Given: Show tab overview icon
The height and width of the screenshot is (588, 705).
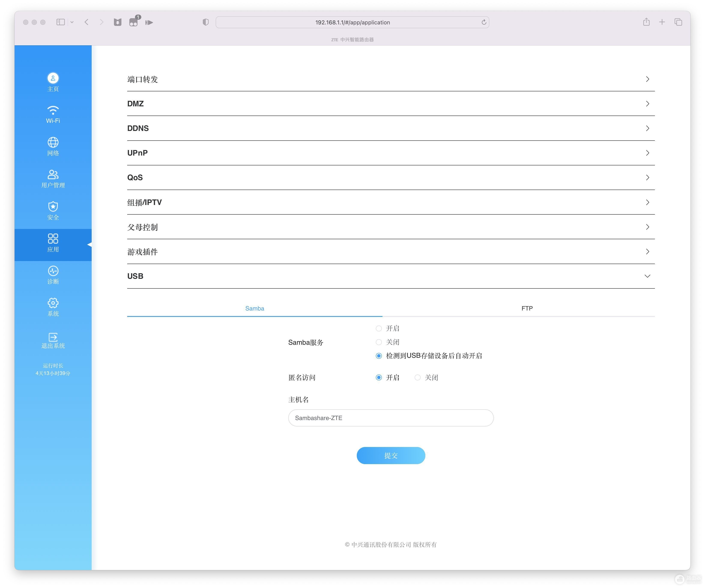Looking at the screenshot, I should pos(678,22).
